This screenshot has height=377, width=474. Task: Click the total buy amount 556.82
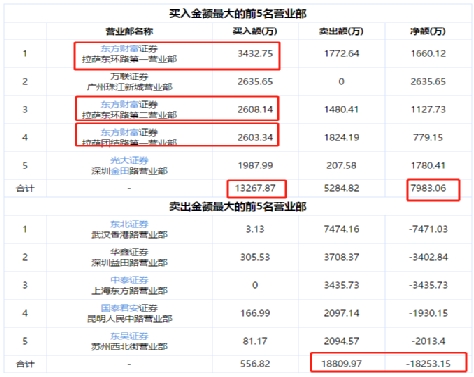tap(255, 364)
